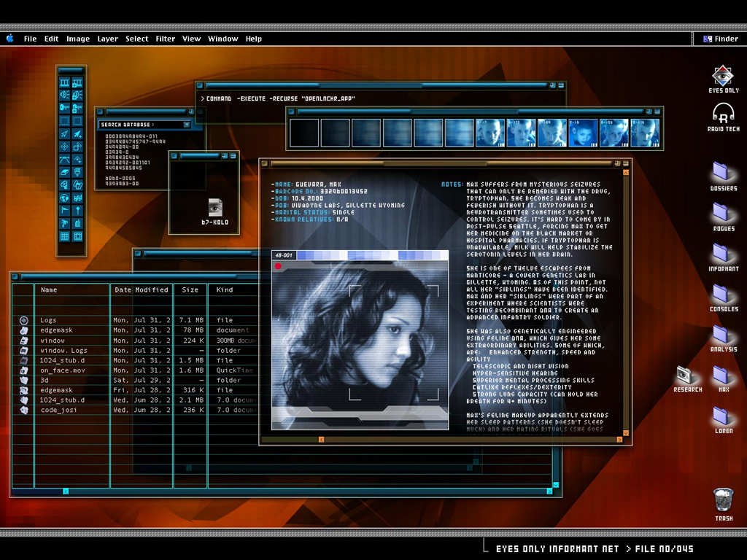
Task: Select the globe tool in the tool palette
Action: [x=64, y=198]
